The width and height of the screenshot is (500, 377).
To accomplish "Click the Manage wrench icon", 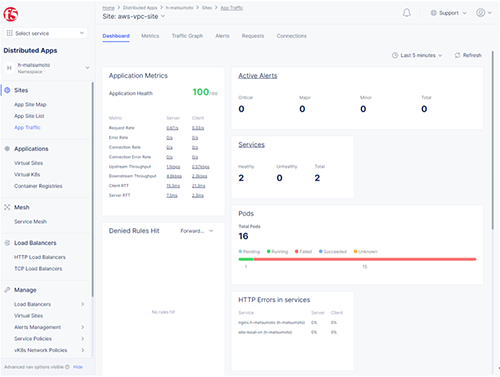I will point(7,290).
